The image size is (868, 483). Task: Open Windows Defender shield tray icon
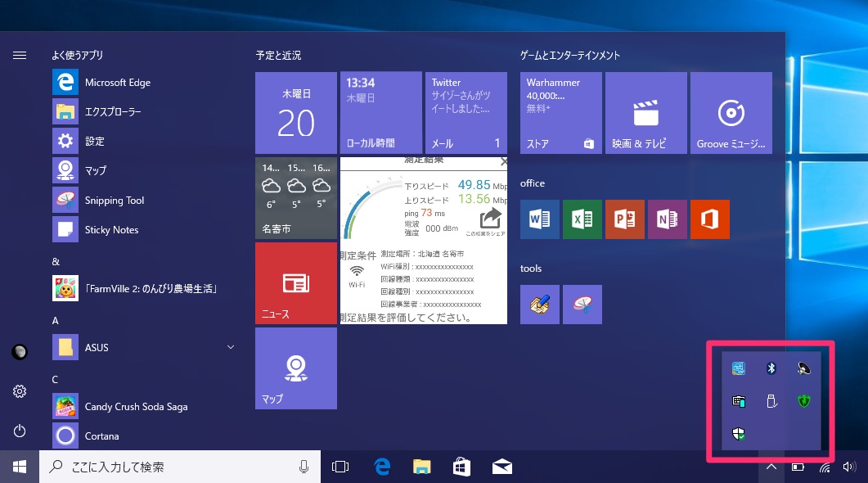(x=739, y=434)
